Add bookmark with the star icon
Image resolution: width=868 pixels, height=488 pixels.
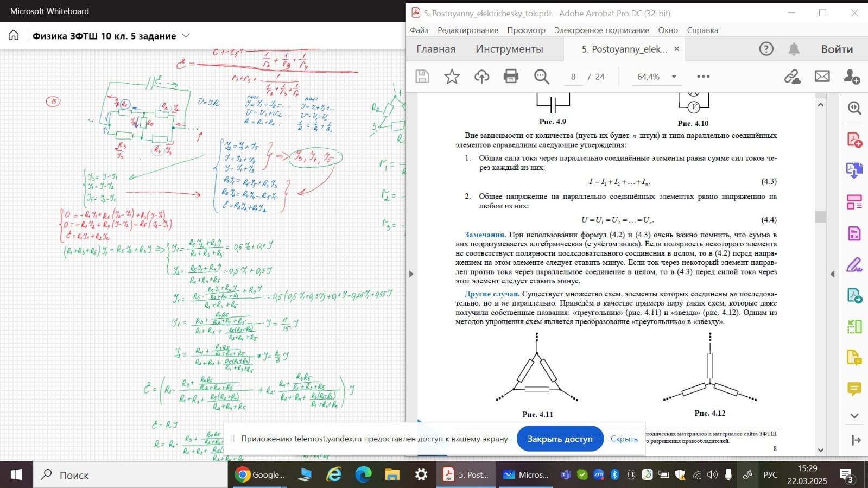452,77
